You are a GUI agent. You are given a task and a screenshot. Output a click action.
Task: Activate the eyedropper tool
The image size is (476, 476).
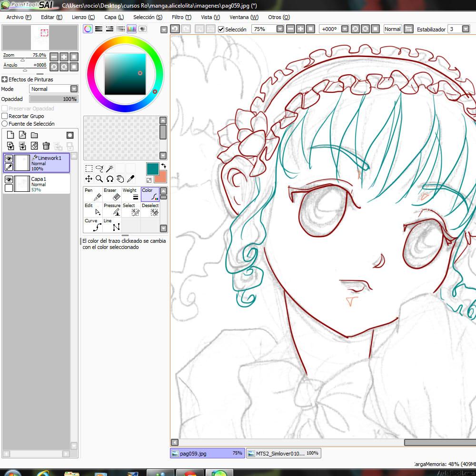(x=130, y=179)
